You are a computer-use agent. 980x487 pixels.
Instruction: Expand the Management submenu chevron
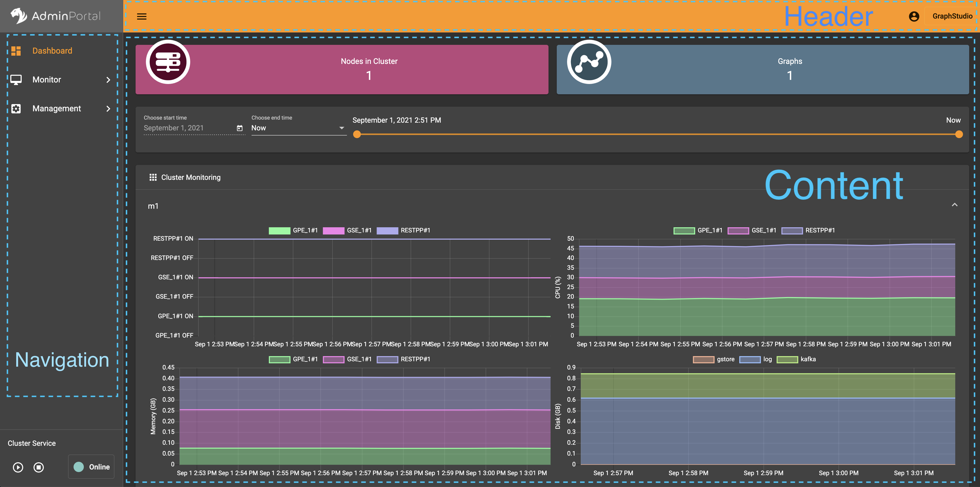tap(108, 109)
